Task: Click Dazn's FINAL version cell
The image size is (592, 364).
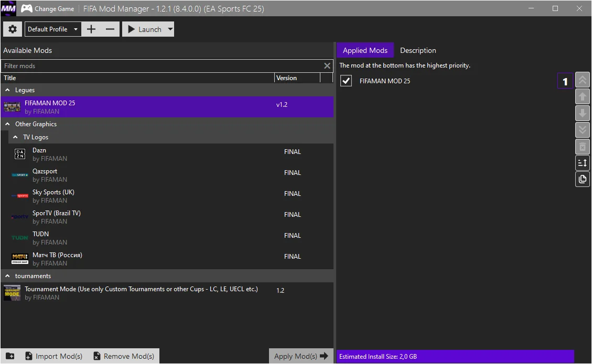Action: [292, 152]
